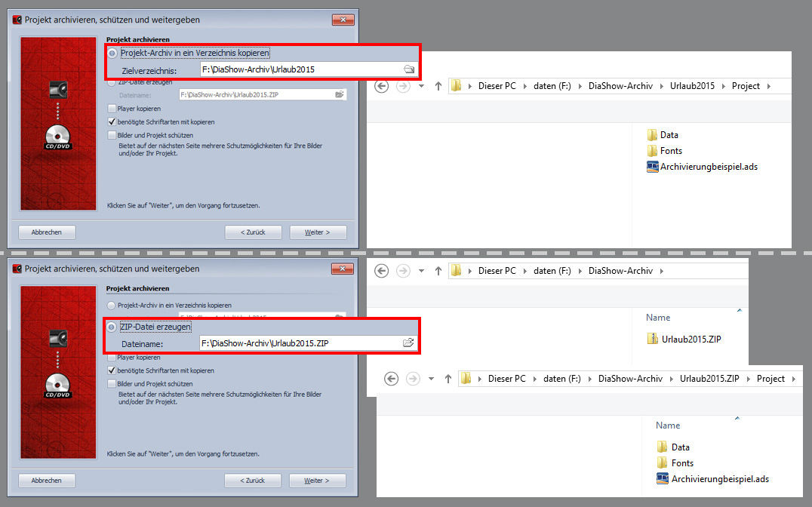812x507 pixels.
Task: Select the highlighted 'Projekt-Archiv in ein Verzeichnis kopieren' radio
Action: (112, 53)
